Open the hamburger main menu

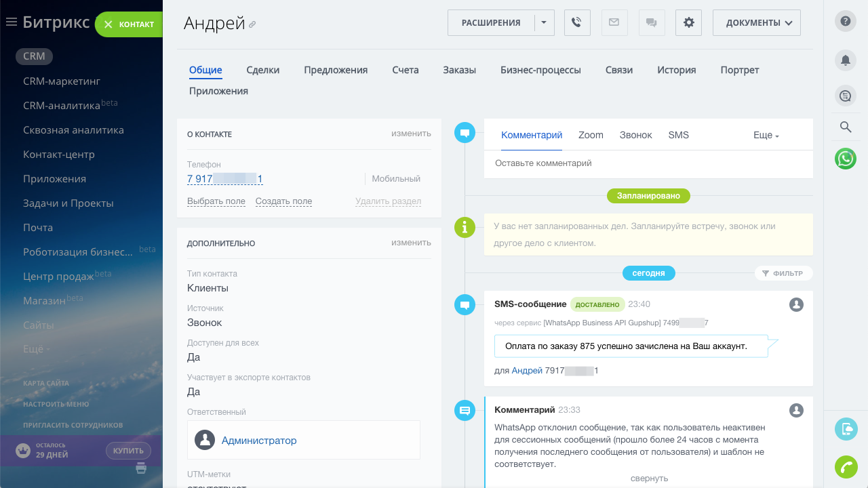[11, 22]
